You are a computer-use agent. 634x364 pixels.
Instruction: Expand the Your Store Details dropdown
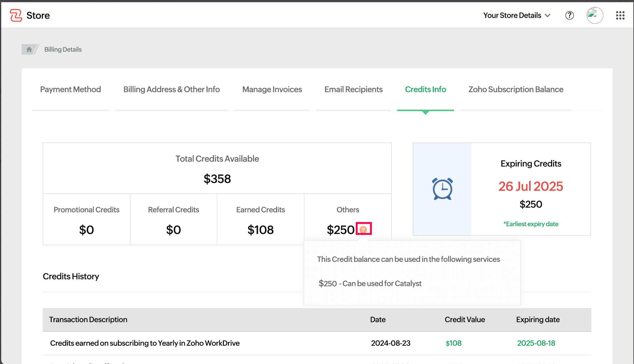pos(512,15)
